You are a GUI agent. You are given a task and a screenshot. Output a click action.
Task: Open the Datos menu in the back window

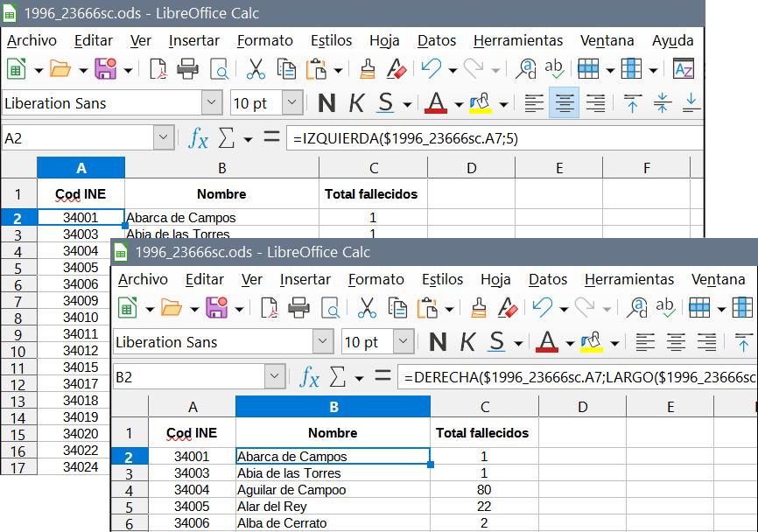click(437, 40)
